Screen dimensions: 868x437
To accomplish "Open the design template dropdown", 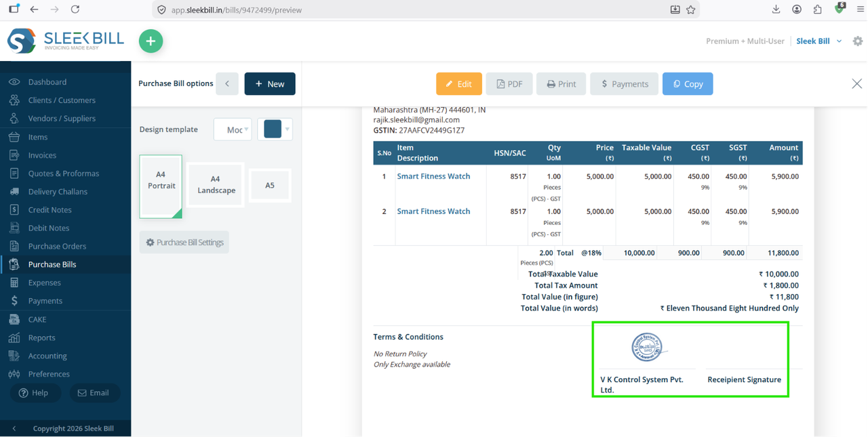I will [233, 129].
